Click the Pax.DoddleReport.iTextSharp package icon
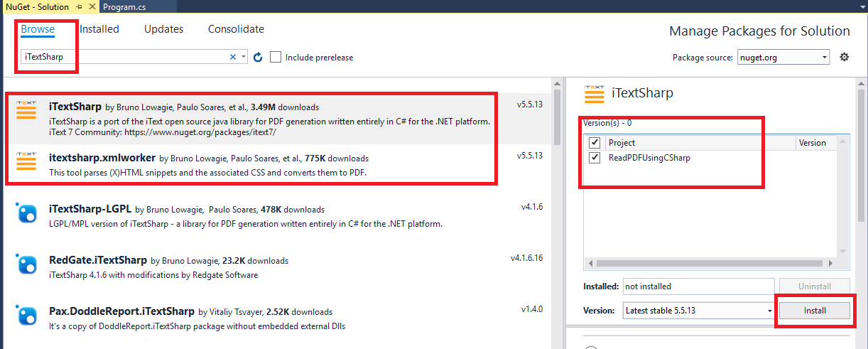The image size is (868, 349). point(26,315)
